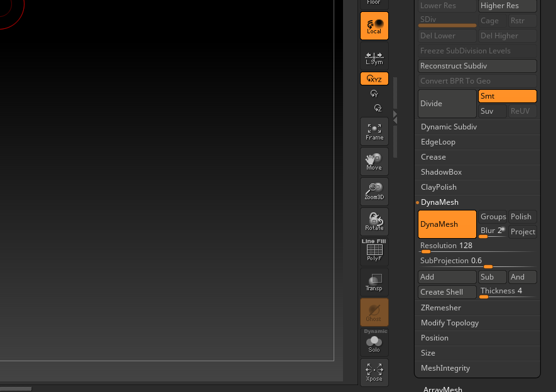The height and width of the screenshot is (392, 556).
Task: Expand the EdgeLoop section
Action: tap(477, 142)
